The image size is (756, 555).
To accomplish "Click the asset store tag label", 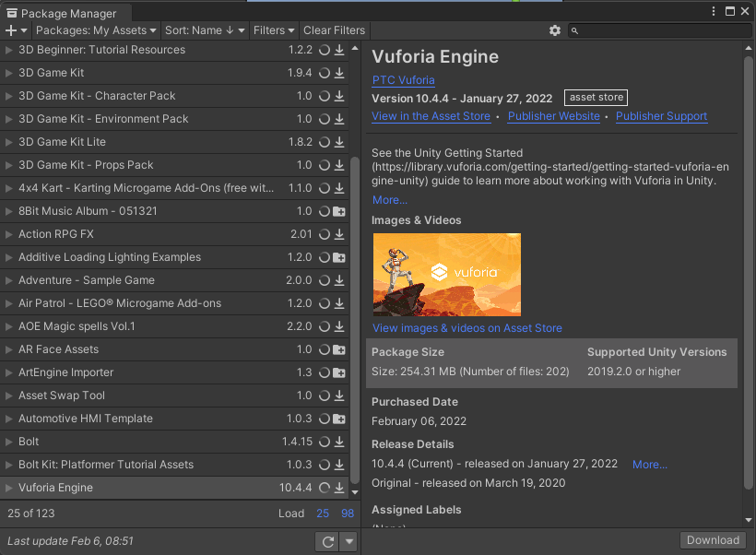I will click(x=597, y=98).
